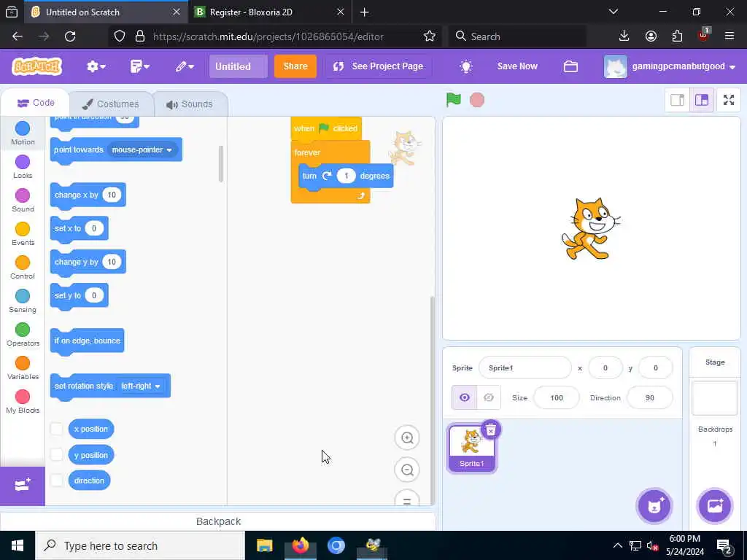Open the Settings gear menu

(96, 66)
